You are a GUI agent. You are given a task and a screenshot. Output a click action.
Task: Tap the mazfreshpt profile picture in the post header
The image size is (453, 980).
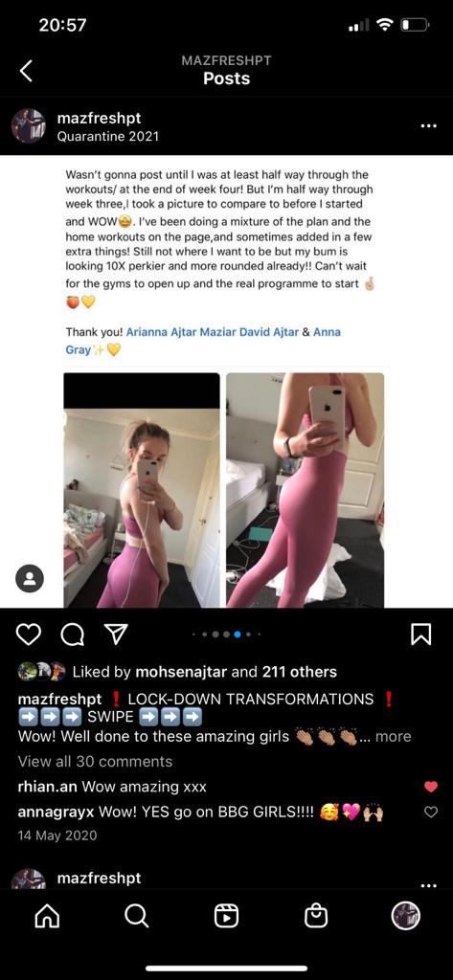pyautogui.click(x=29, y=125)
